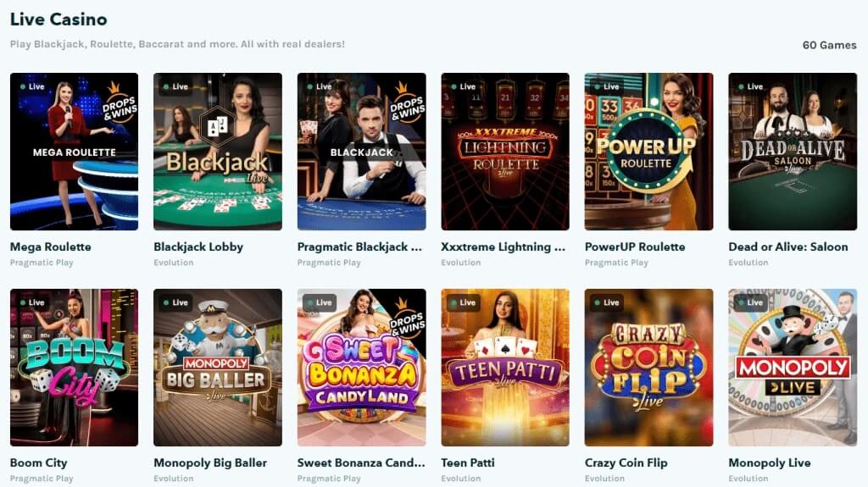Click the 60 Games count label
Screen dimensions: 868x487
[x=829, y=46]
